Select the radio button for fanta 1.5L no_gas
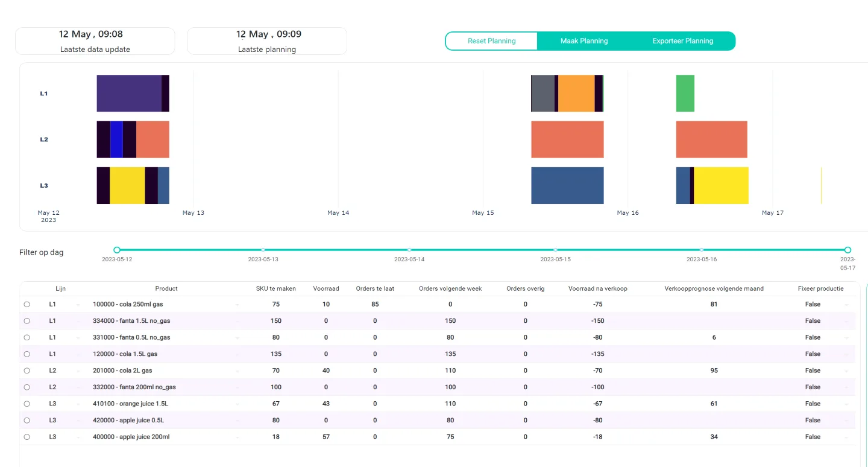 (27, 321)
